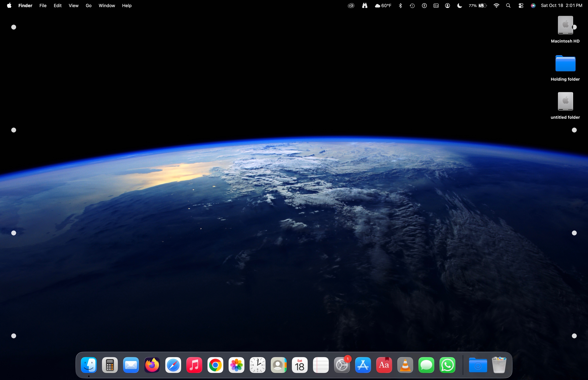588x380 pixels.
Task: Click the date and time display
Action: point(561,6)
